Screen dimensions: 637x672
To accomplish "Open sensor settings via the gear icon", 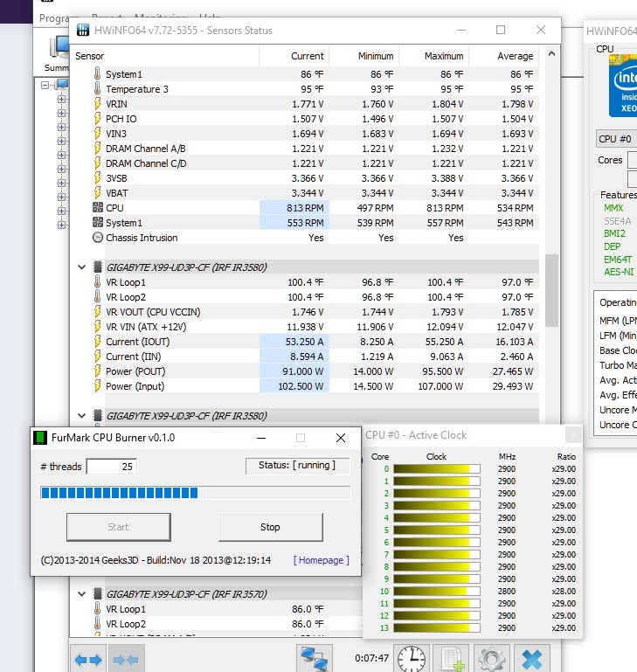I will click(492, 659).
